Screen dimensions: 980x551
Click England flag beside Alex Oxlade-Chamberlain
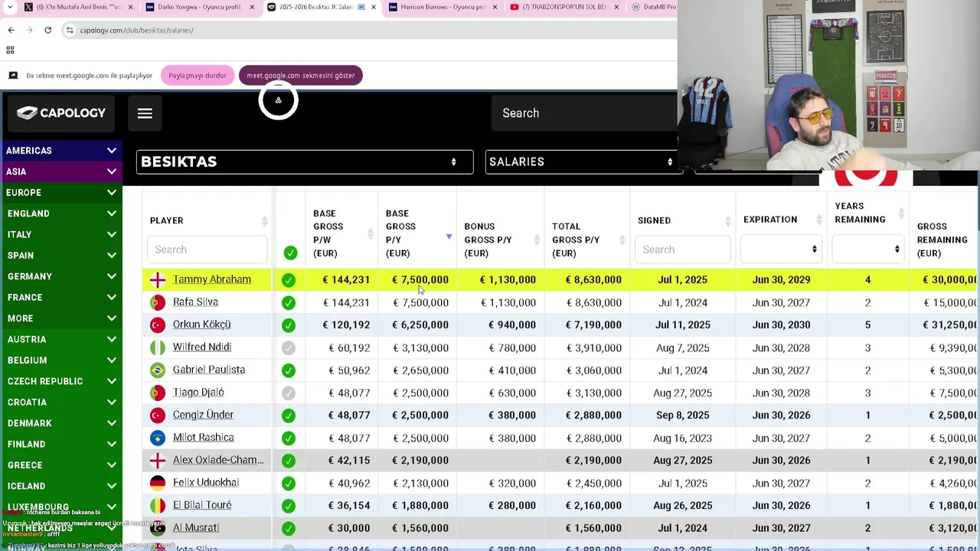point(158,461)
